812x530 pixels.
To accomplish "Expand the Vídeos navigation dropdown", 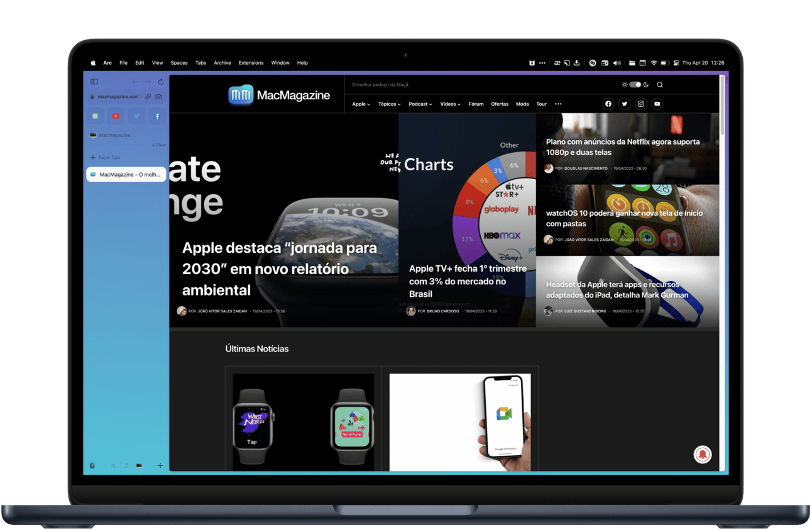I will point(450,104).
